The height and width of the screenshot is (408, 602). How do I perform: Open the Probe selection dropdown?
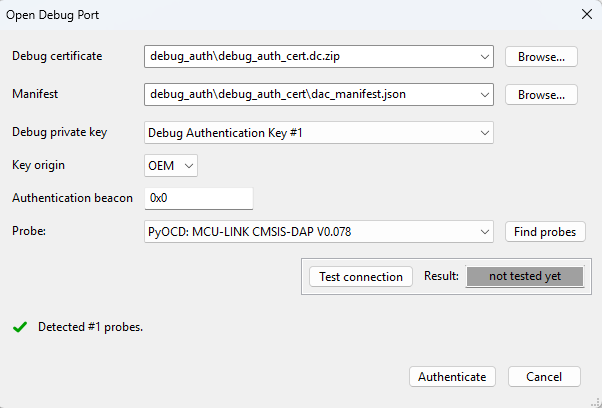pos(319,232)
